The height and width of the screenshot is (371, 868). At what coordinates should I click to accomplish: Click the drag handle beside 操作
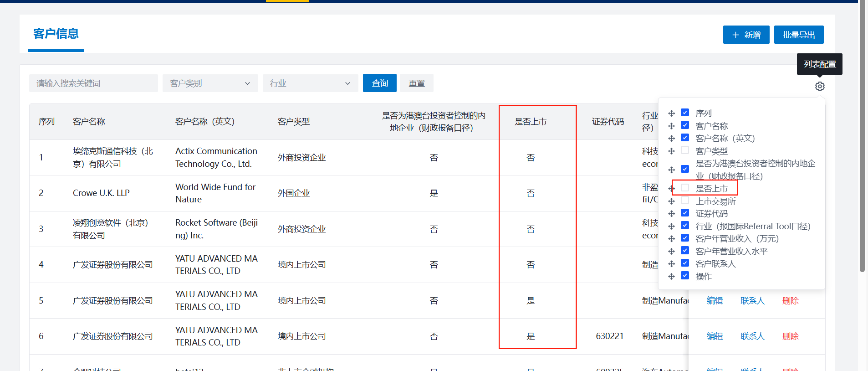671,276
